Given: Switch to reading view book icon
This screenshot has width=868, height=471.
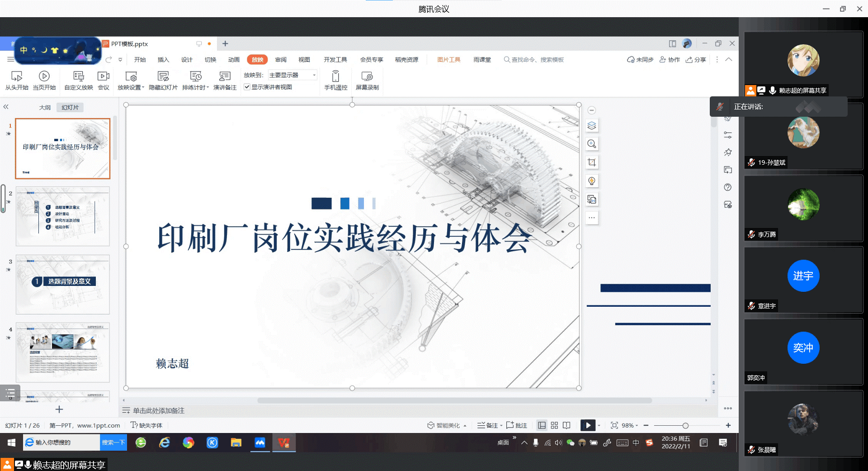Looking at the screenshot, I should pyautogui.click(x=566, y=425).
